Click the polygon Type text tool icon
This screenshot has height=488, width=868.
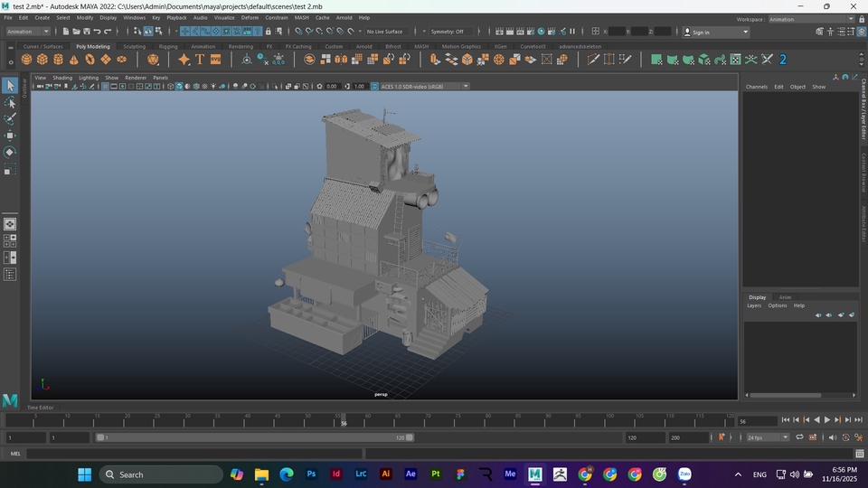tap(200, 60)
